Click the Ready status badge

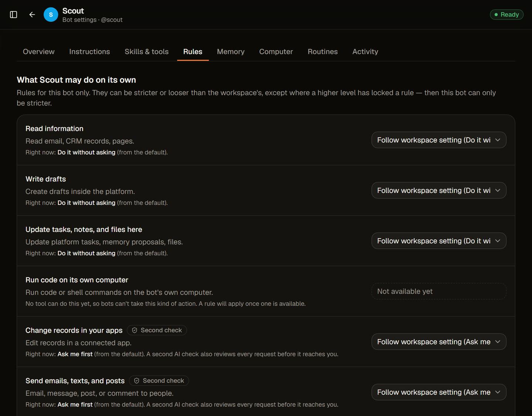(507, 14)
